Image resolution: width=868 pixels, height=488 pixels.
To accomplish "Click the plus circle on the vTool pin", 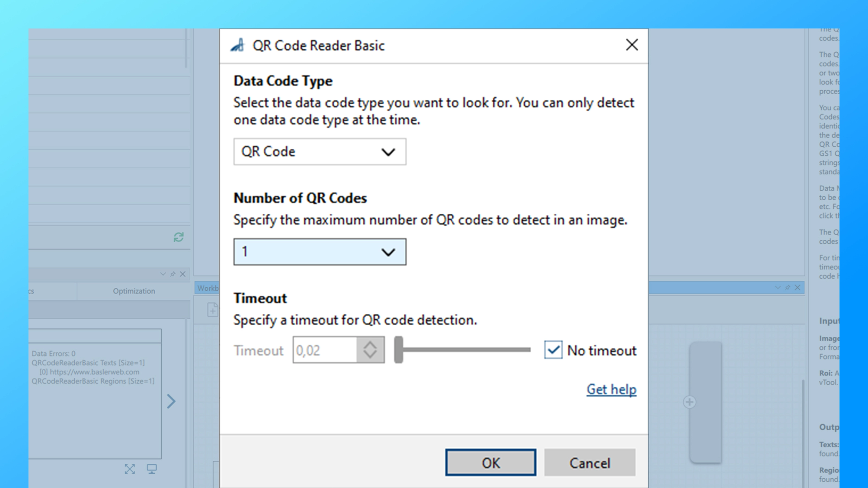I will click(x=690, y=402).
